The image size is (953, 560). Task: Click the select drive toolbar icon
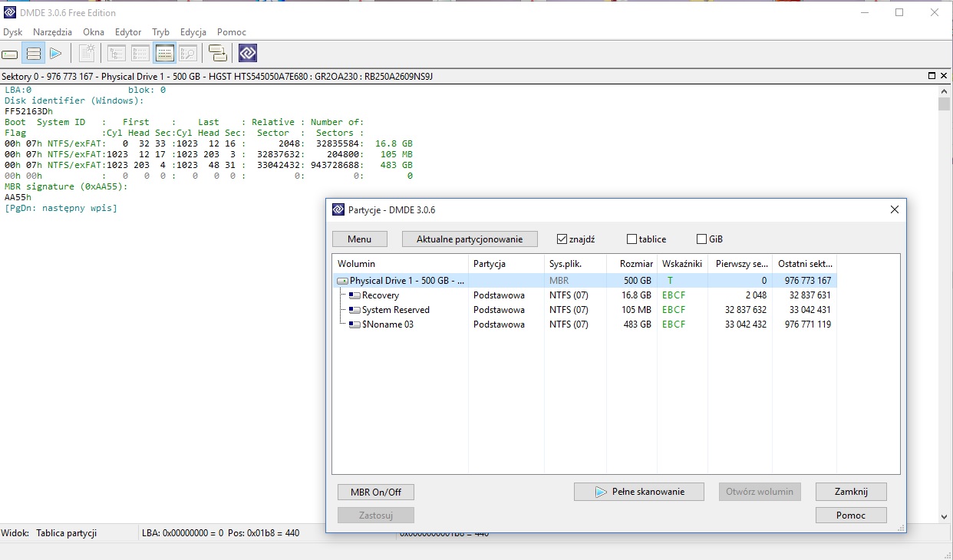(10, 54)
